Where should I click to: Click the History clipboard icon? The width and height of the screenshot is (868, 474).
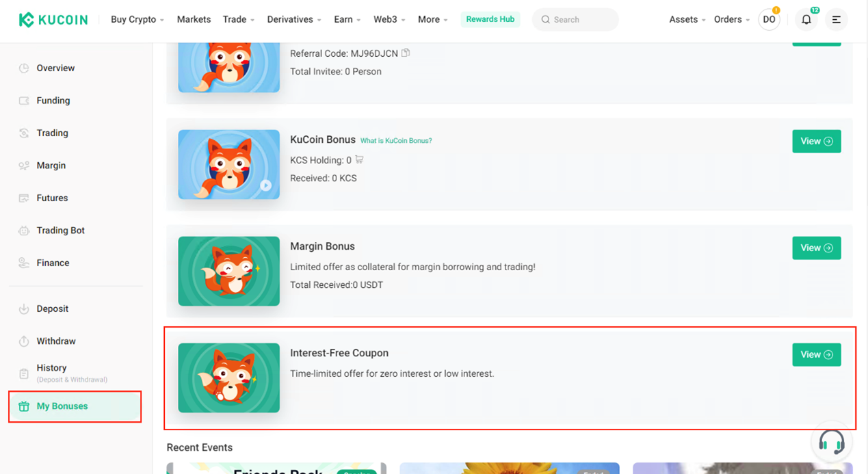point(24,373)
